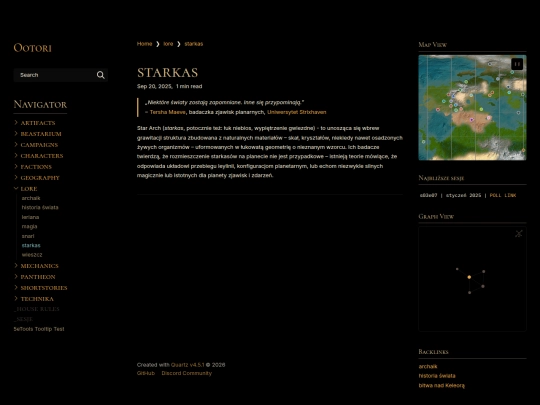This screenshot has width=540, height=405.
Task: Expand the Characters folder chevron
Action: point(16,156)
